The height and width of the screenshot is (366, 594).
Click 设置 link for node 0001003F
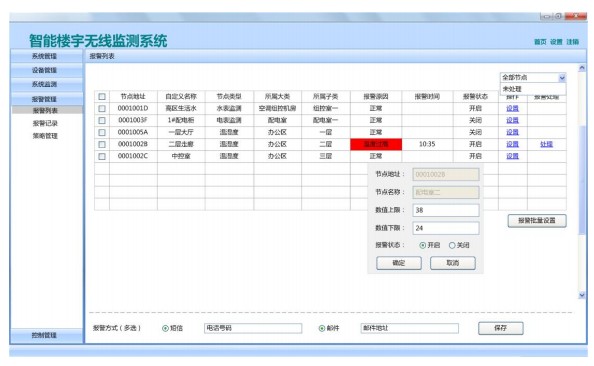pyautogui.click(x=512, y=120)
